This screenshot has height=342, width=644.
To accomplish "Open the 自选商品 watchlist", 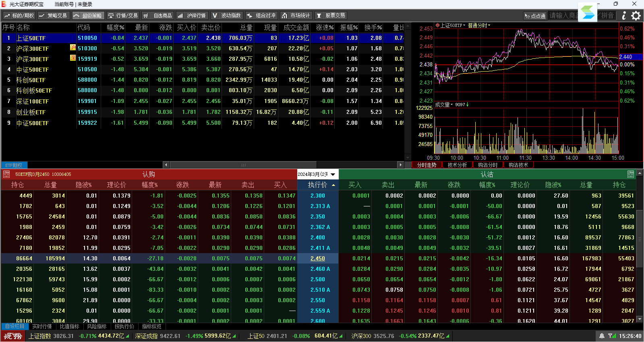I will click(158, 16).
